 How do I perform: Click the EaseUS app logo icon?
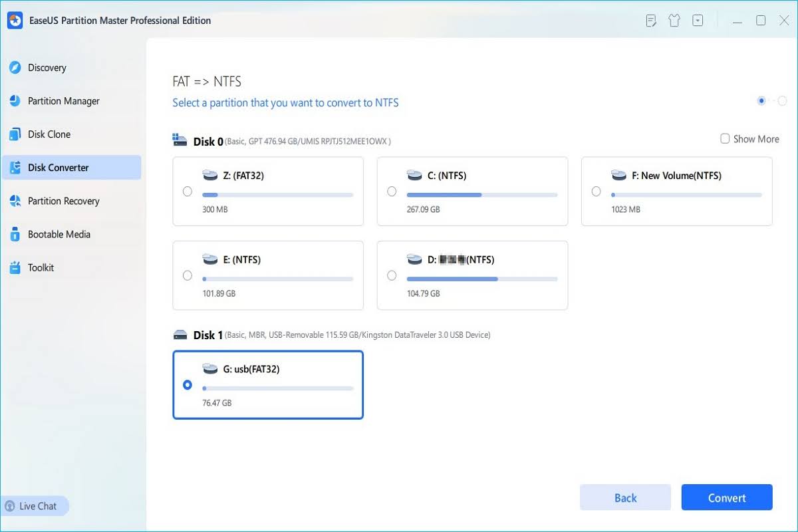point(15,21)
